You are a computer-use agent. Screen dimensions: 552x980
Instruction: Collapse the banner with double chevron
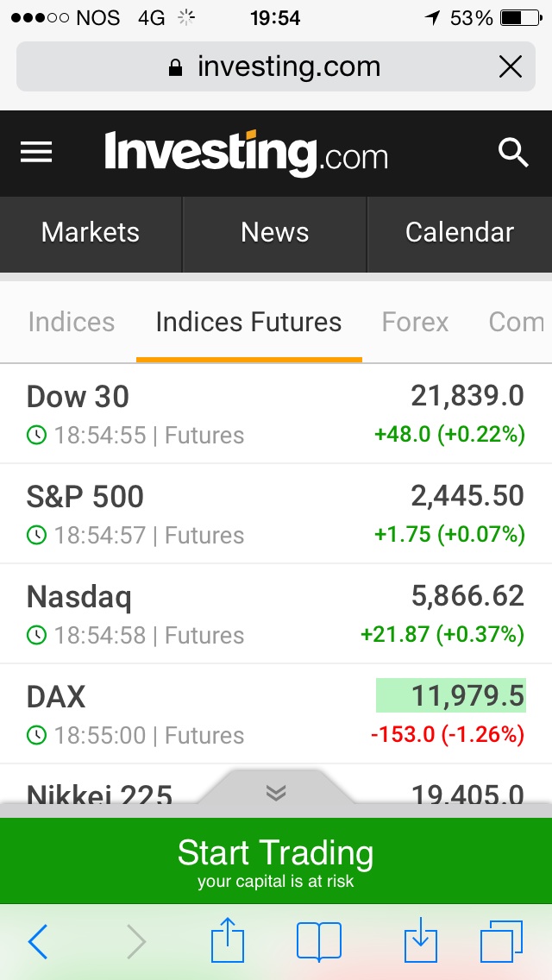coord(276,793)
